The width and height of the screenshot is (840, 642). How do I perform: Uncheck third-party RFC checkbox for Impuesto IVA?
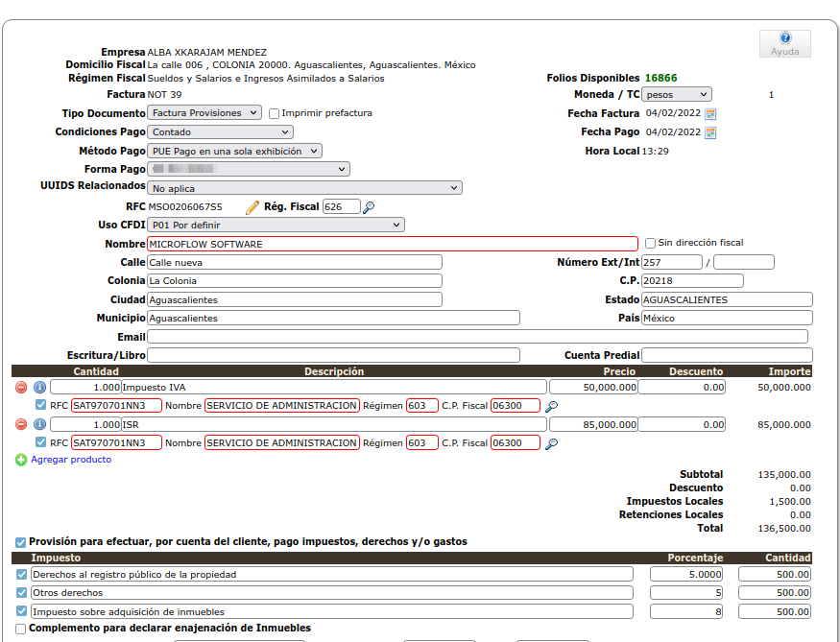pos(40,405)
